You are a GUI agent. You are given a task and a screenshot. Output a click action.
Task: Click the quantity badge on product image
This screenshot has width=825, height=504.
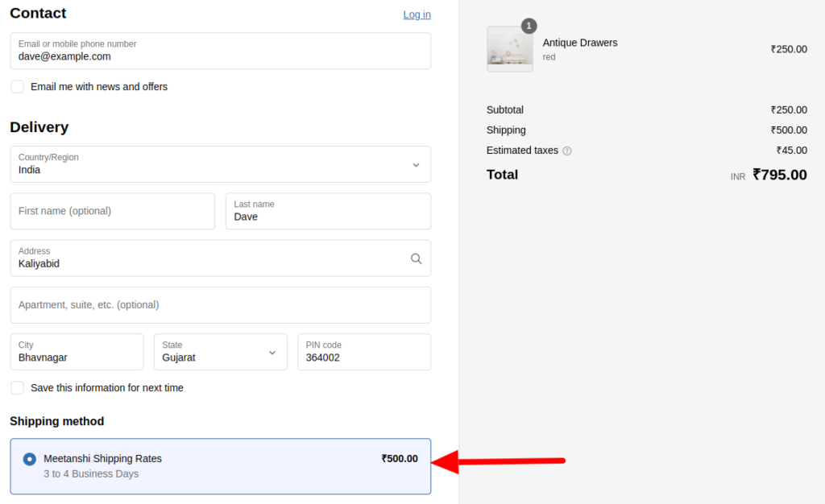pos(529,26)
